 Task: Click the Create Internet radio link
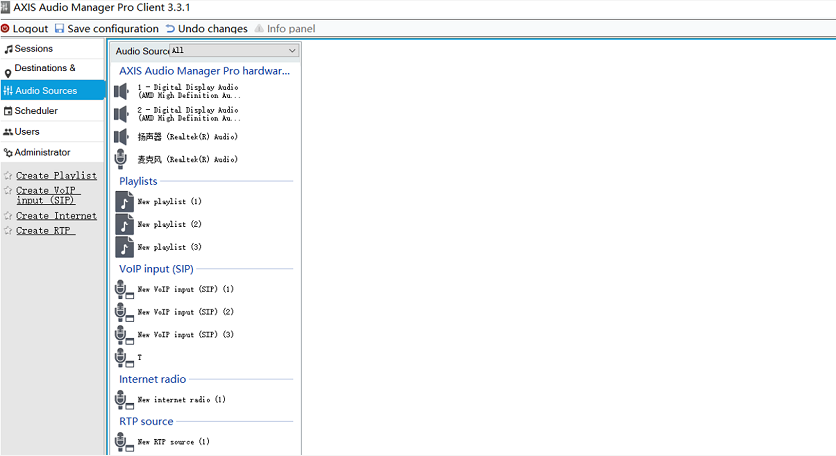point(56,216)
